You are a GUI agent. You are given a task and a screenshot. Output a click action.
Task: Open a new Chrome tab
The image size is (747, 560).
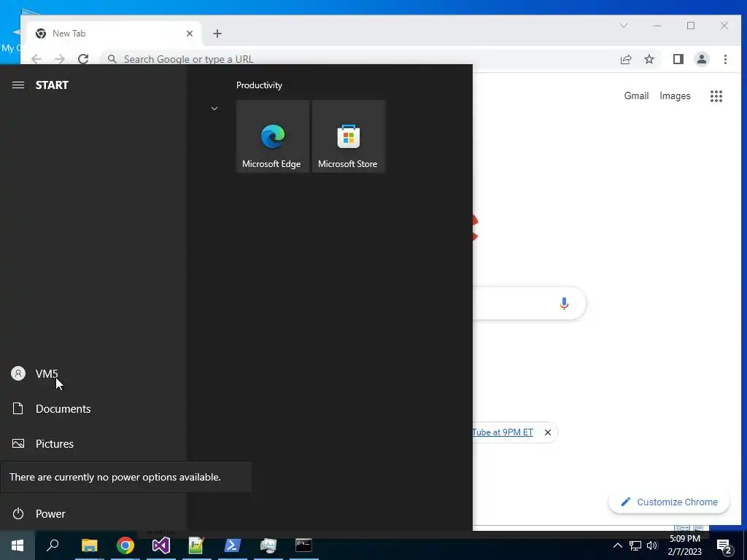click(217, 34)
